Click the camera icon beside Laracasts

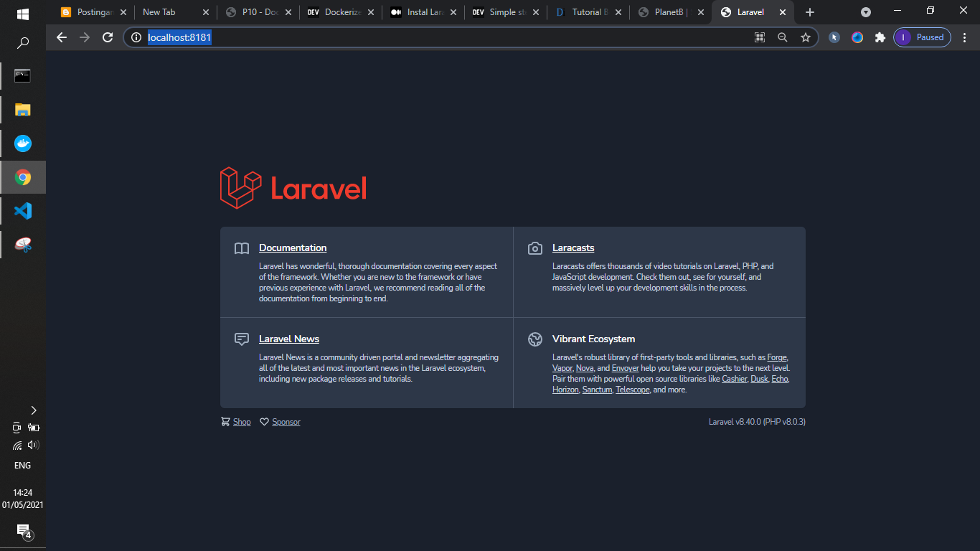pyautogui.click(x=534, y=248)
